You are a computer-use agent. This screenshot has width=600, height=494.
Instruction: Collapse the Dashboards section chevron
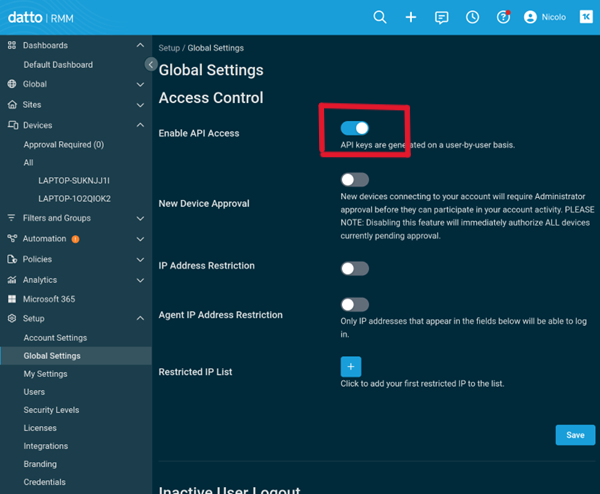coord(140,45)
